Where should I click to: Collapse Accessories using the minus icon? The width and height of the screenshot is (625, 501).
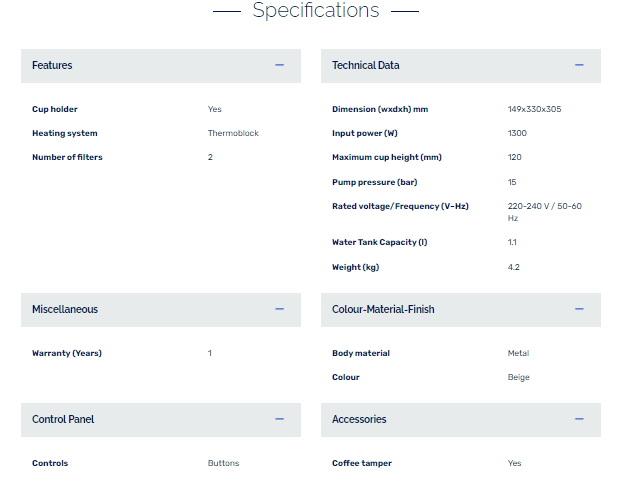(x=579, y=419)
